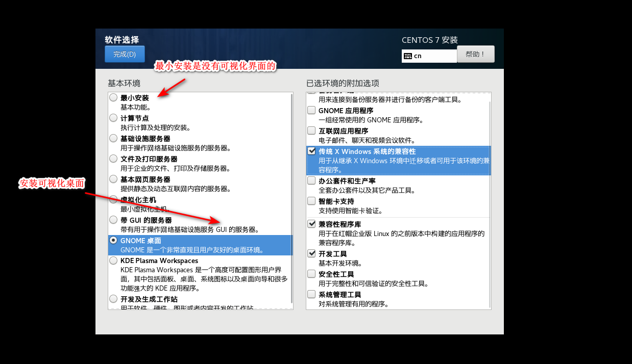This screenshot has width=632, height=364.
Task: Click text 支持使用智能卡验证。
Action: click(x=351, y=211)
